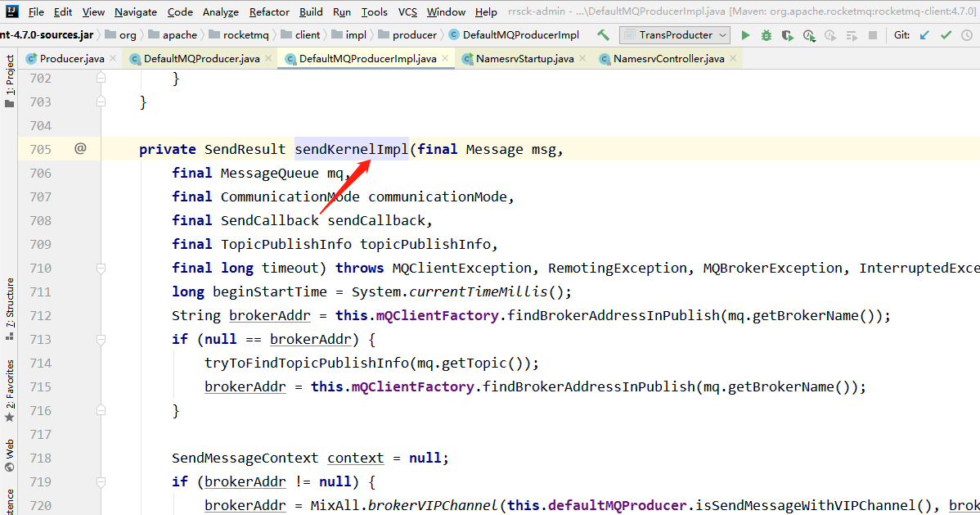
Task: Open the Favorites tool window
Action: tap(9, 391)
